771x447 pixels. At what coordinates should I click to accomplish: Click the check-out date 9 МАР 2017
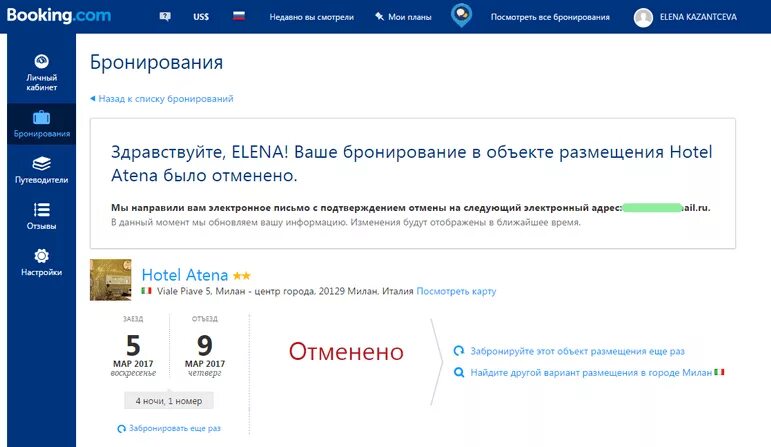pyautogui.click(x=205, y=354)
